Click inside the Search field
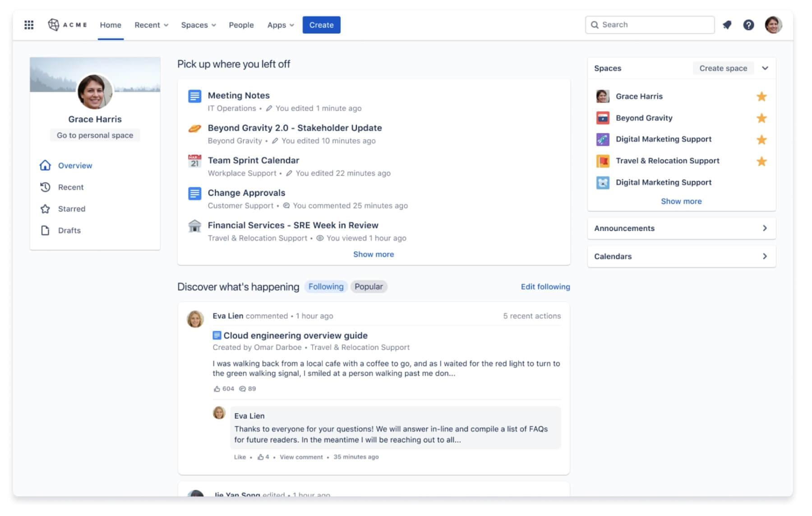Image resolution: width=812 pixels, height=516 pixels. pyautogui.click(x=650, y=24)
